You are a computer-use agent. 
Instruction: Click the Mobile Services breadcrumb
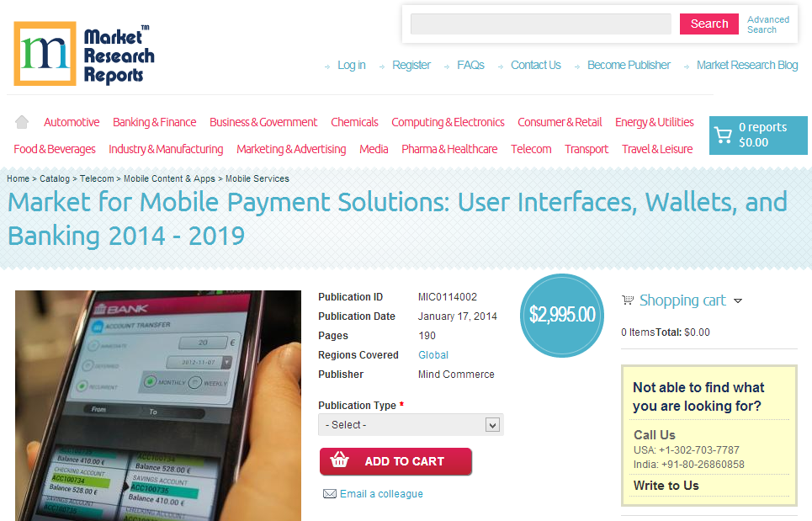(257, 178)
